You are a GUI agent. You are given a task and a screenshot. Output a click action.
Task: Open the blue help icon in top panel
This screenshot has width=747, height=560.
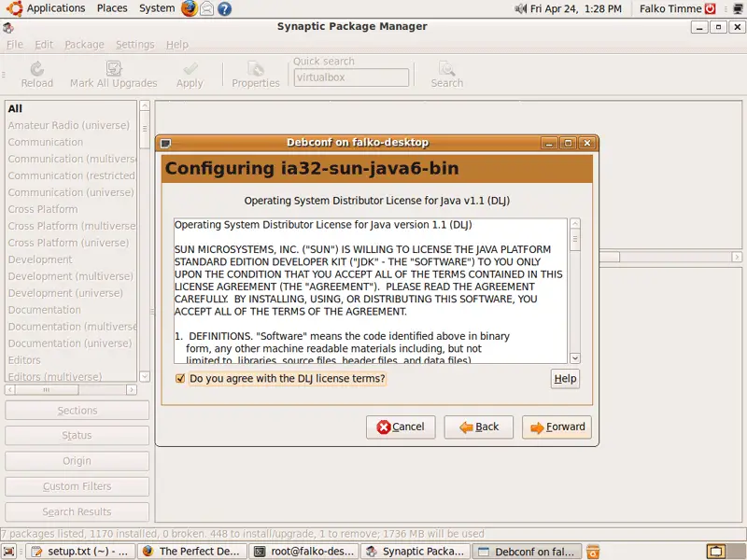(x=224, y=8)
